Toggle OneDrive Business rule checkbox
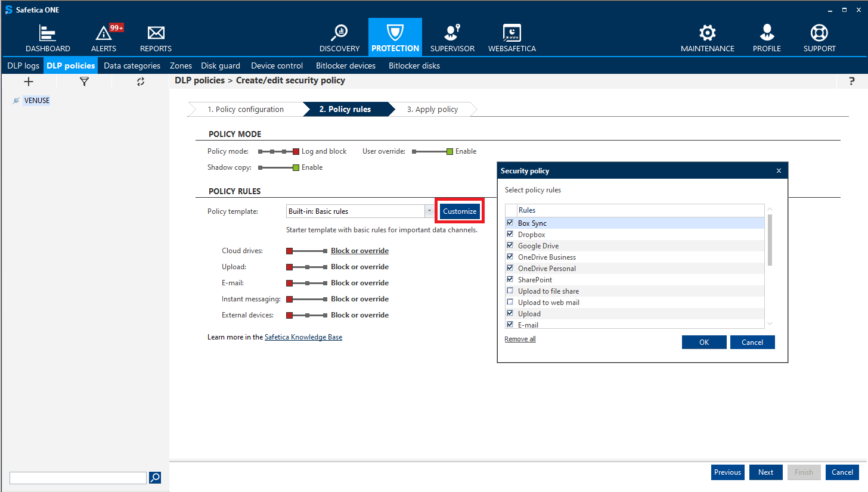This screenshot has height=492, width=868. click(x=510, y=257)
